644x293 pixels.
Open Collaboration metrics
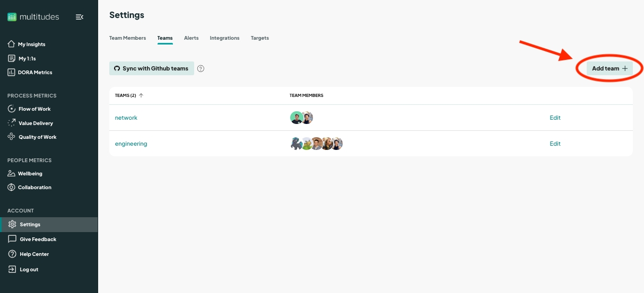pyautogui.click(x=34, y=187)
